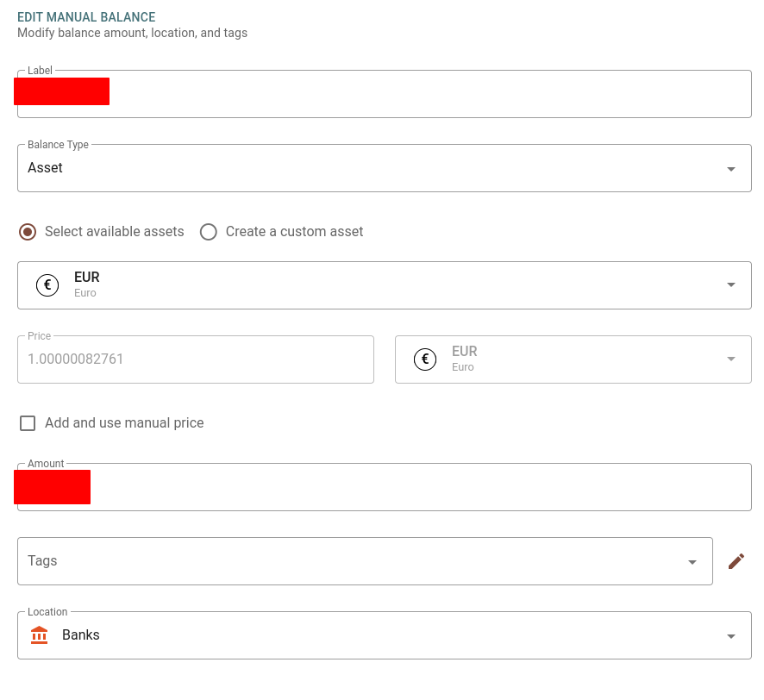764x700 pixels.
Task: Click the Asset text in Balance Type
Action: tap(45, 167)
